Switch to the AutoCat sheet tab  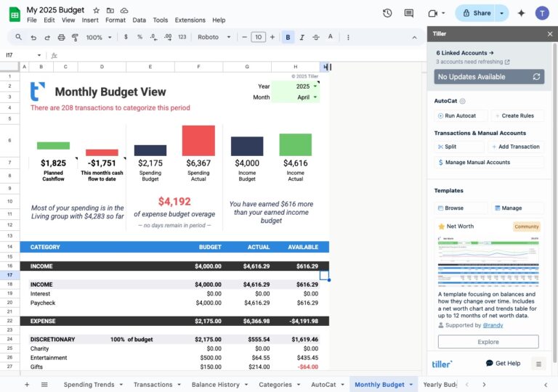(323, 385)
